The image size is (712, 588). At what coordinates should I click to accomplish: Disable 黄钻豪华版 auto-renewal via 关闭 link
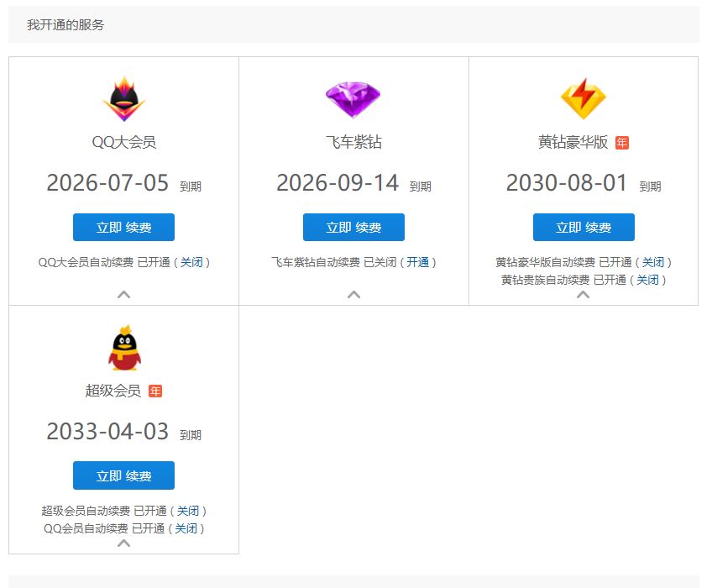point(654,261)
